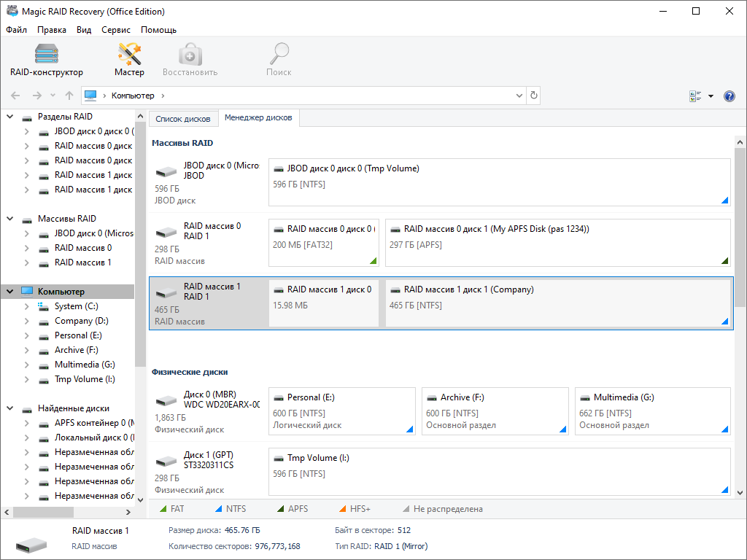This screenshot has width=747, height=560.
Task: Open the Правка menu
Action: (x=52, y=30)
